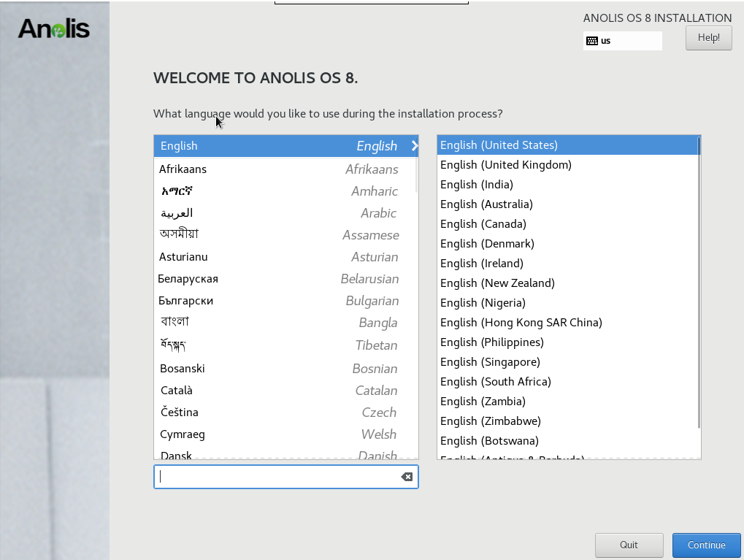Choose English (Zambia) locale
The image size is (744, 560).
point(567,401)
